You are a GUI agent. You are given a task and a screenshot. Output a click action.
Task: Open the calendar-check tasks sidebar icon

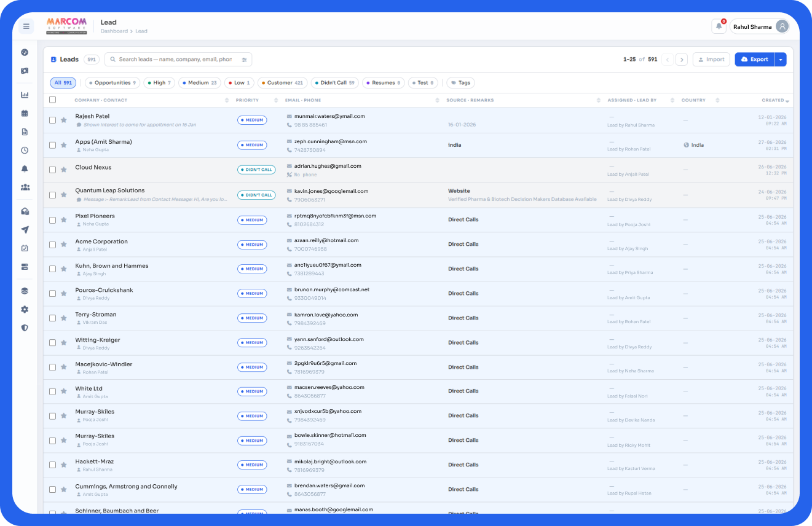(x=25, y=248)
